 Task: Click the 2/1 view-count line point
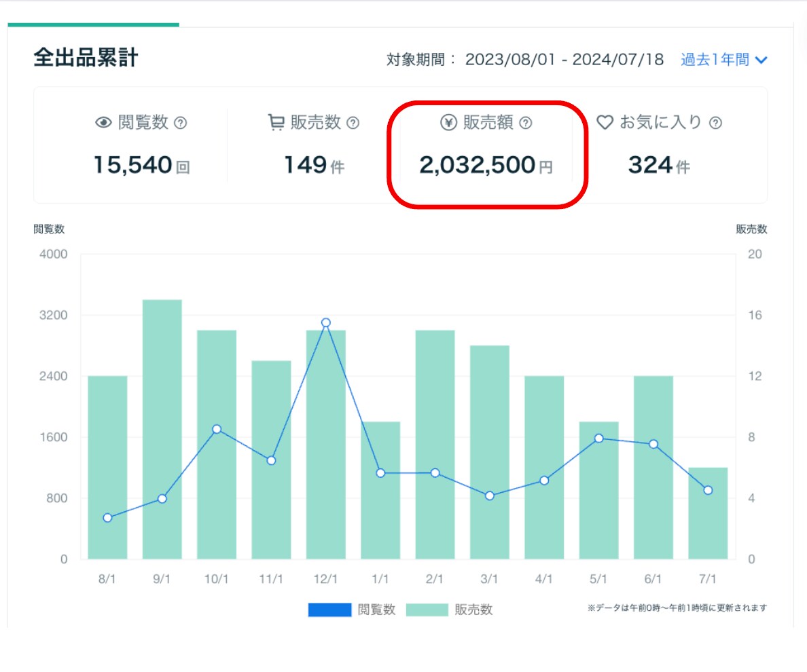(x=435, y=472)
